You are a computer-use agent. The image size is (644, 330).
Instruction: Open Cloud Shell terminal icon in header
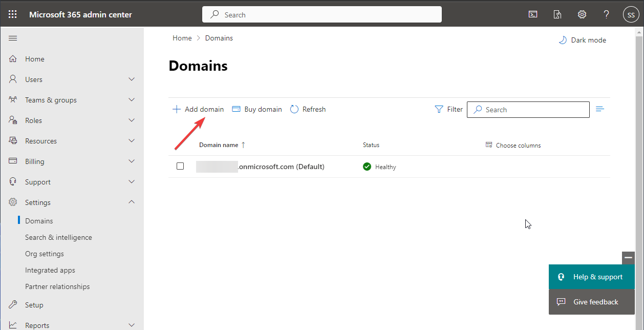(x=533, y=14)
